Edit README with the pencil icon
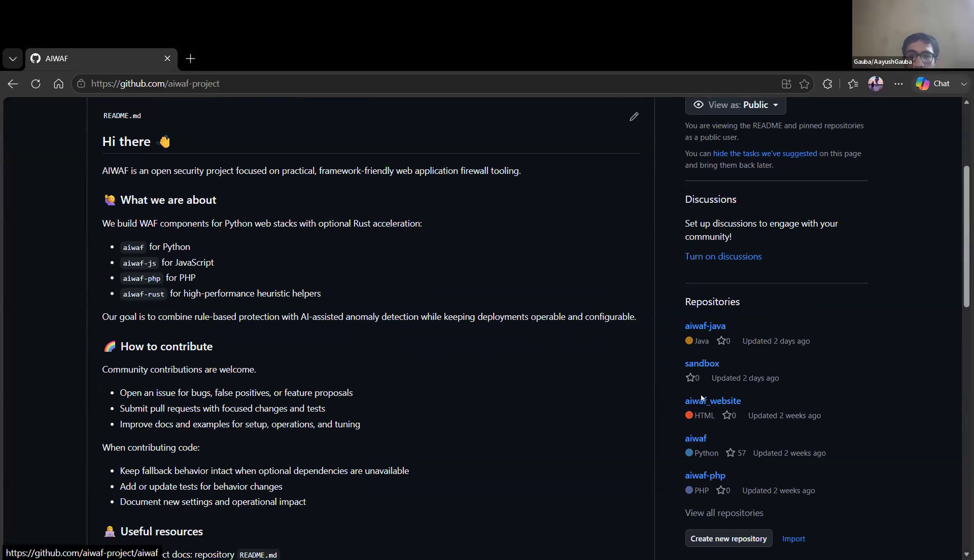Image resolution: width=974 pixels, height=560 pixels. [x=634, y=117]
